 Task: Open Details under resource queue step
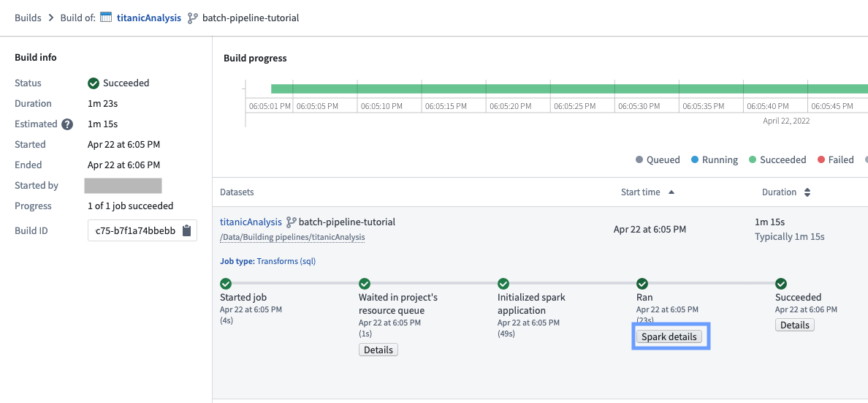[x=378, y=350]
